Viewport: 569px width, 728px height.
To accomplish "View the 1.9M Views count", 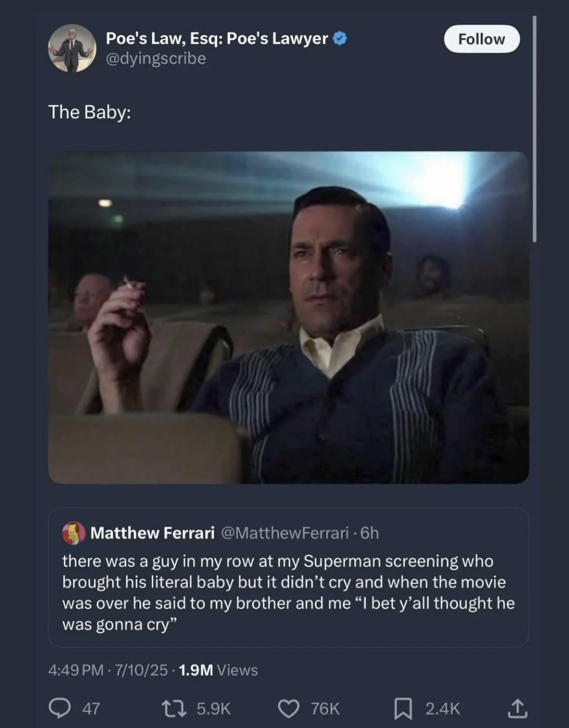I will click(x=218, y=670).
